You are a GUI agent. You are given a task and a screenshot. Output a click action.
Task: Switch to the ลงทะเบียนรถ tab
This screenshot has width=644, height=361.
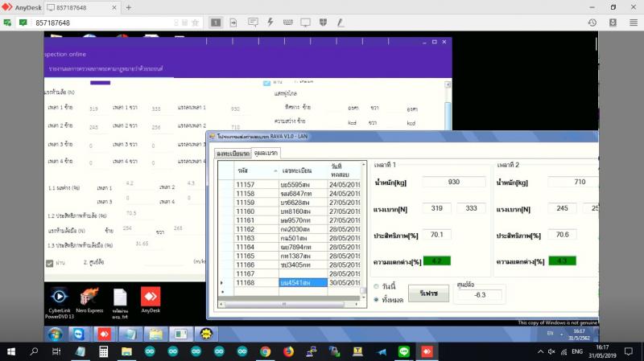click(233, 154)
